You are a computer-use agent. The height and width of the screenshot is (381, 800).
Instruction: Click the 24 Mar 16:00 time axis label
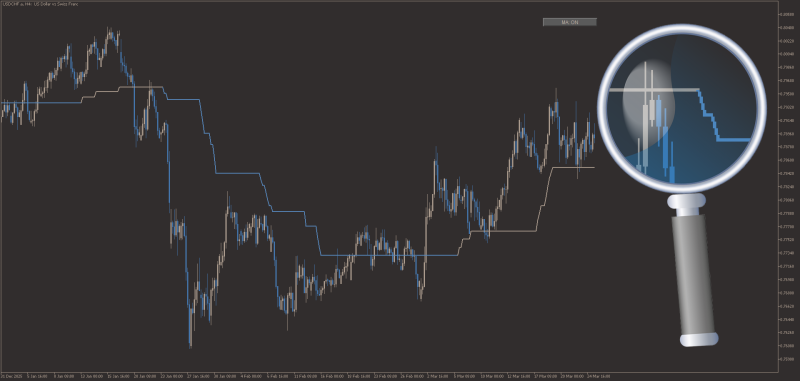tap(598, 376)
